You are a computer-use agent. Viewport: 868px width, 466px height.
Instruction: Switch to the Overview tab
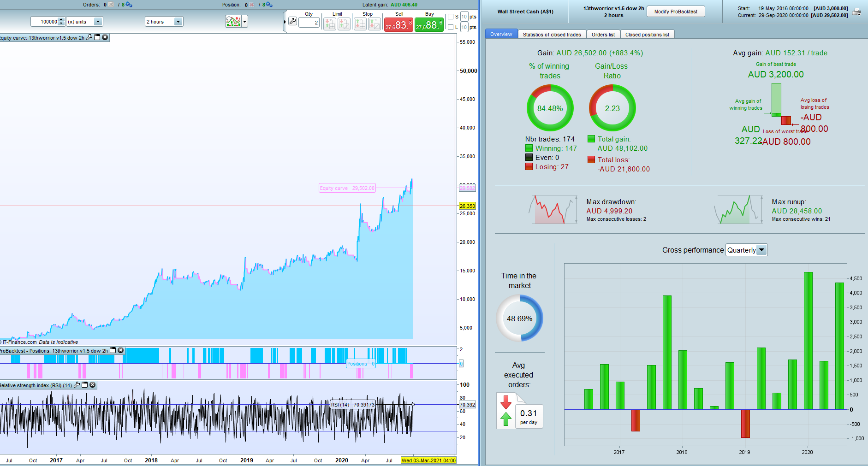coord(501,35)
